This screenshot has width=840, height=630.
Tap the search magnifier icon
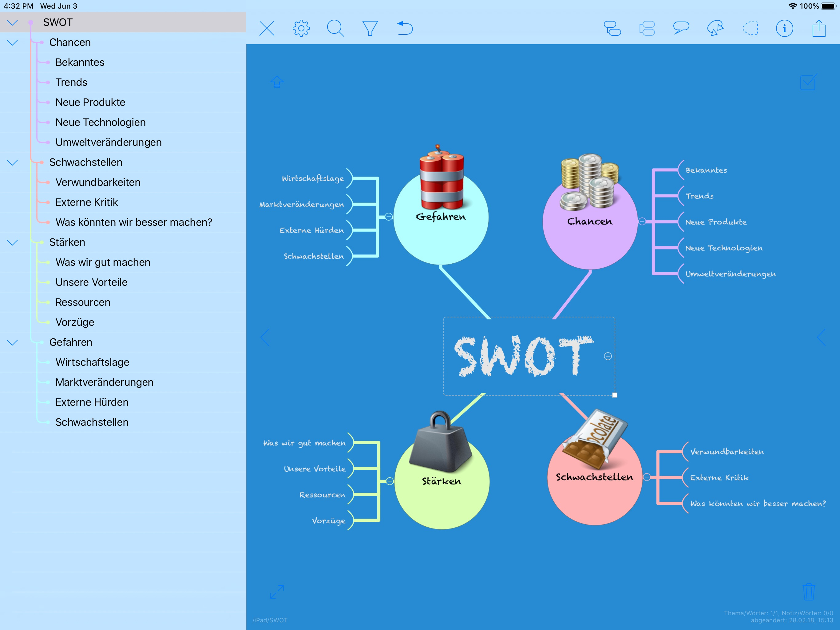point(335,29)
